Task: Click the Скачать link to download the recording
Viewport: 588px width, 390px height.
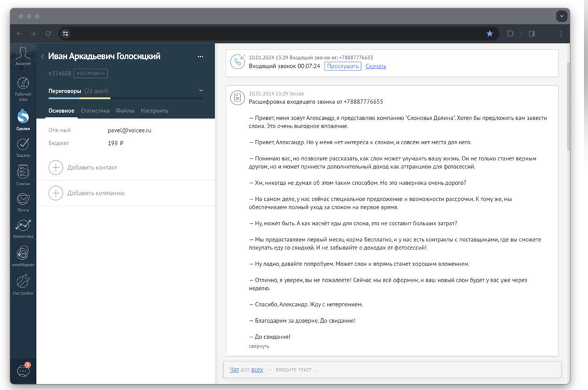Action: point(376,66)
